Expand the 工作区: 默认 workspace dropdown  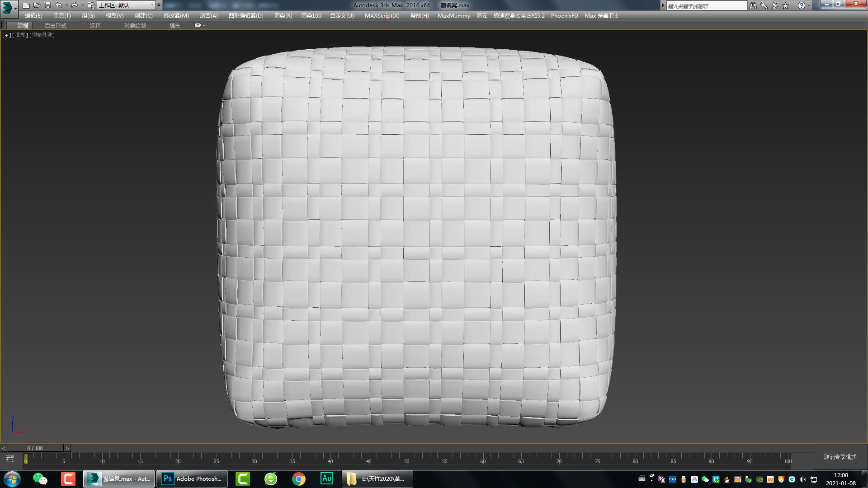pos(152,5)
